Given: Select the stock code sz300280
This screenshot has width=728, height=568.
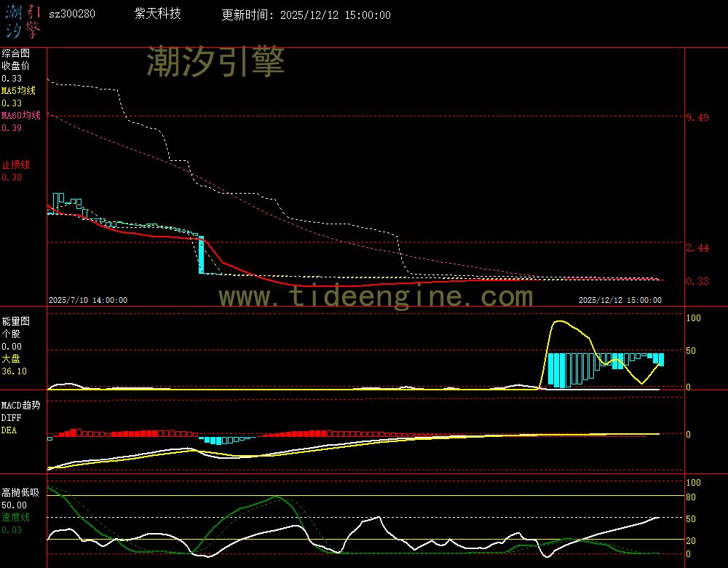Looking at the screenshot, I should pyautogui.click(x=71, y=15).
